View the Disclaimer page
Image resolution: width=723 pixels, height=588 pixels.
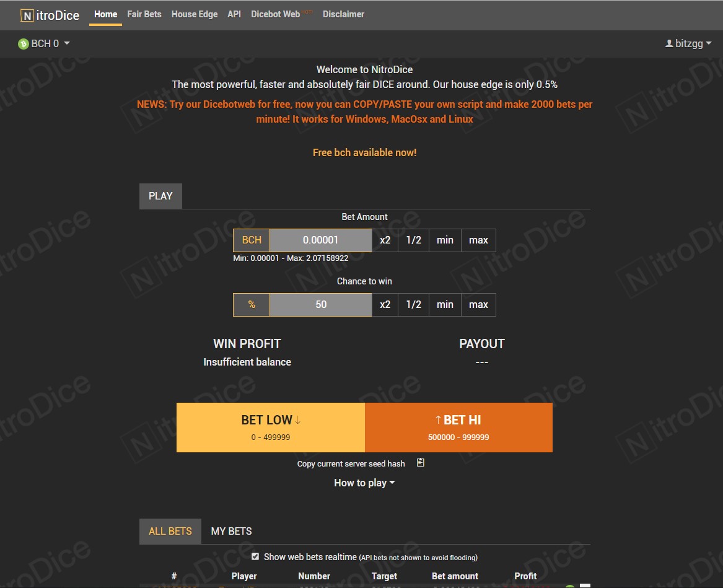click(x=343, y=14)
